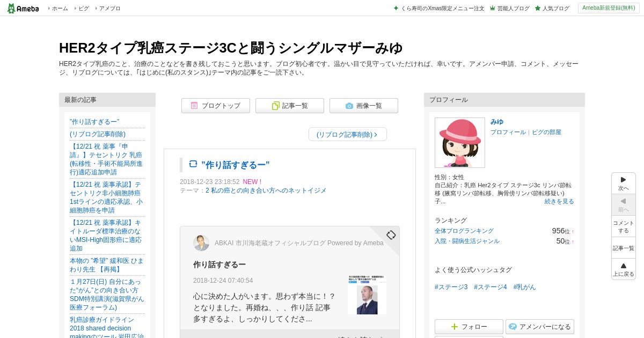Open sidebar post 本物の ”希望” 緩和医
This screenshot has height=338, width=644.
[106, 265]
